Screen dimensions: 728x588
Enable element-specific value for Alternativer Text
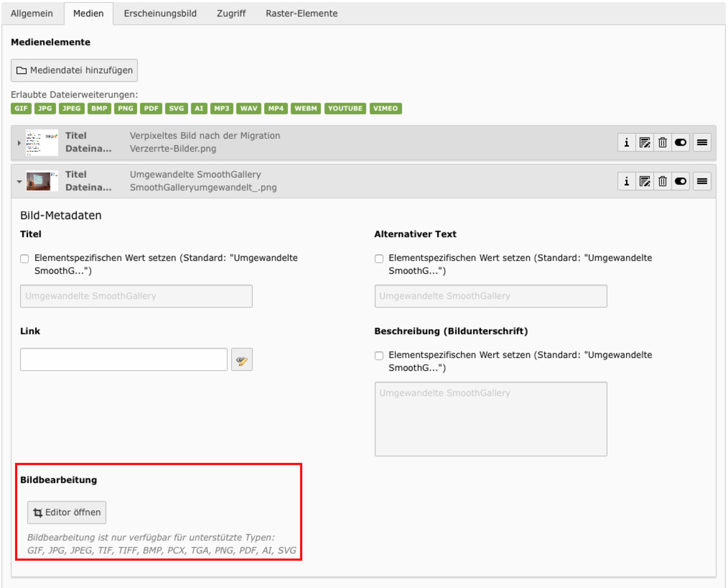point(379,259)
